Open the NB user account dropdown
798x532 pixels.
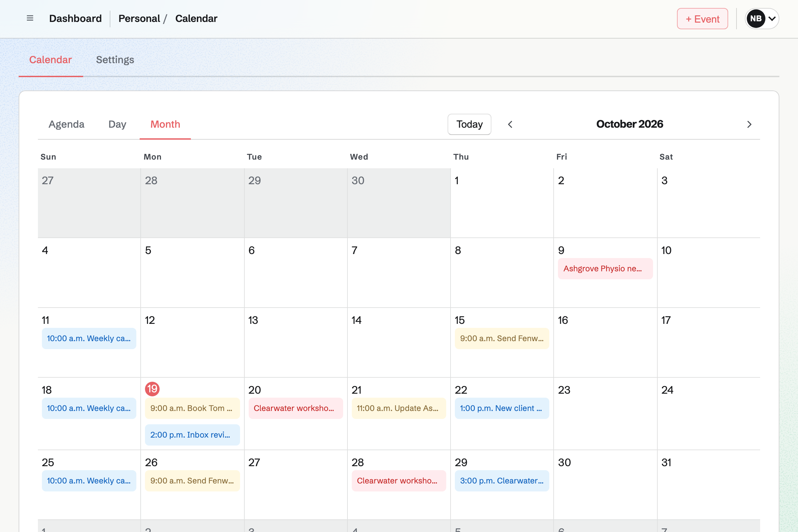(762, 19)
